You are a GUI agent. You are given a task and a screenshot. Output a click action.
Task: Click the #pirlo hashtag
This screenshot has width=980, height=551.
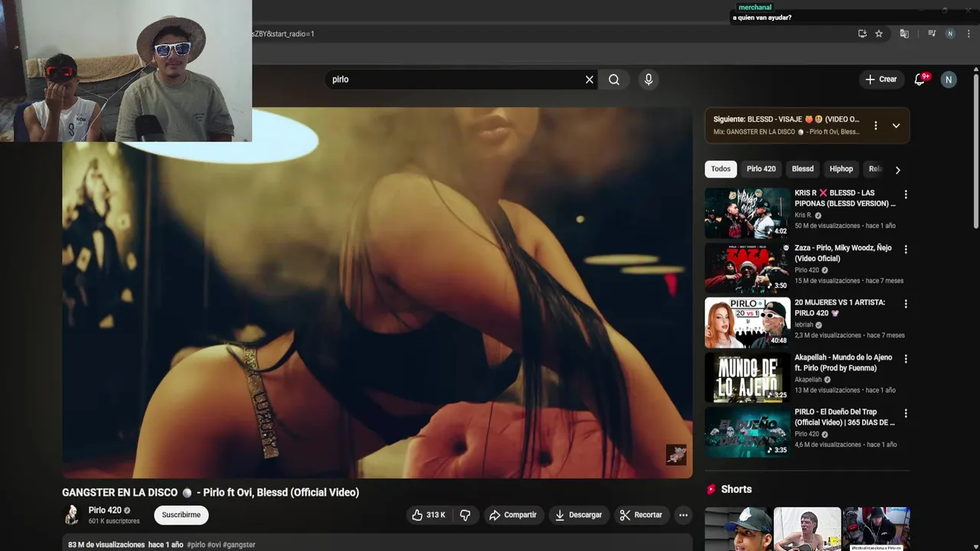pos(196,545)
